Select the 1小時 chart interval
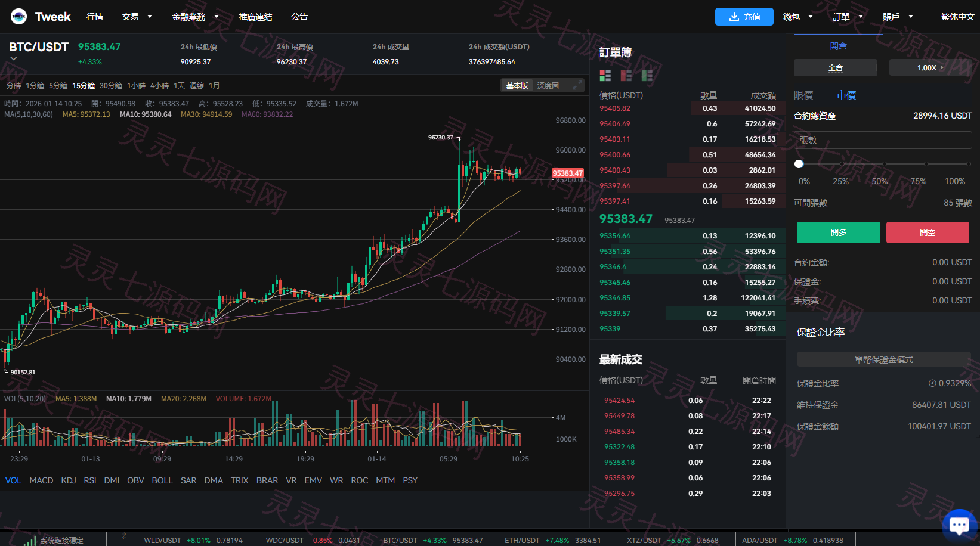Screen dimensions: 980x546 (136, 86)
